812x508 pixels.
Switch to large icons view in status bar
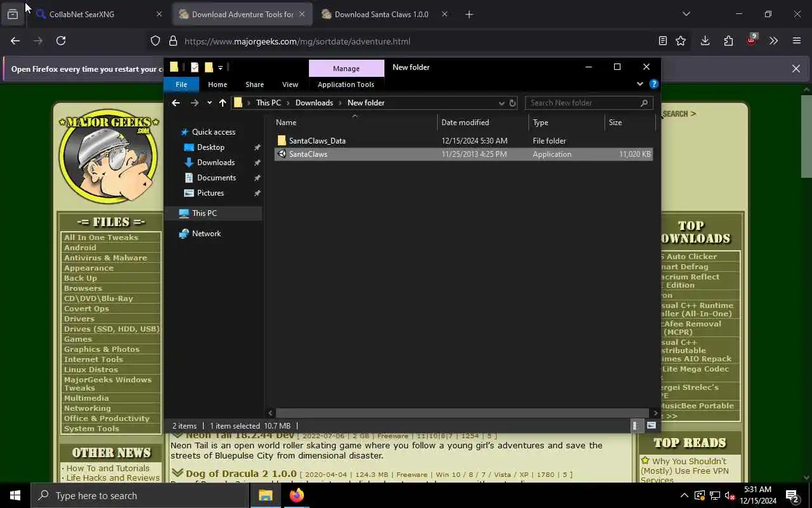point(652,426)
